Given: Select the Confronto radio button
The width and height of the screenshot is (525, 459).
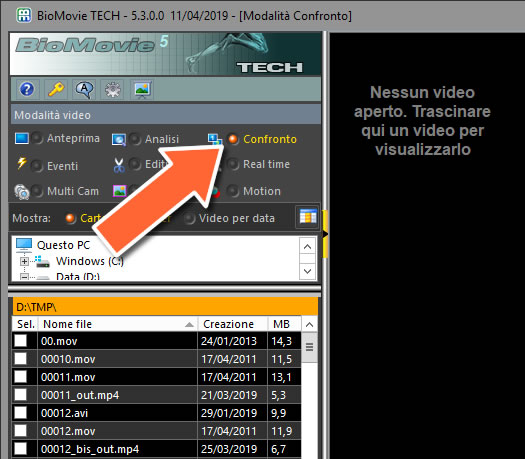Looking at the screenshot, I should pyautogui.click(x=233, y=139).
